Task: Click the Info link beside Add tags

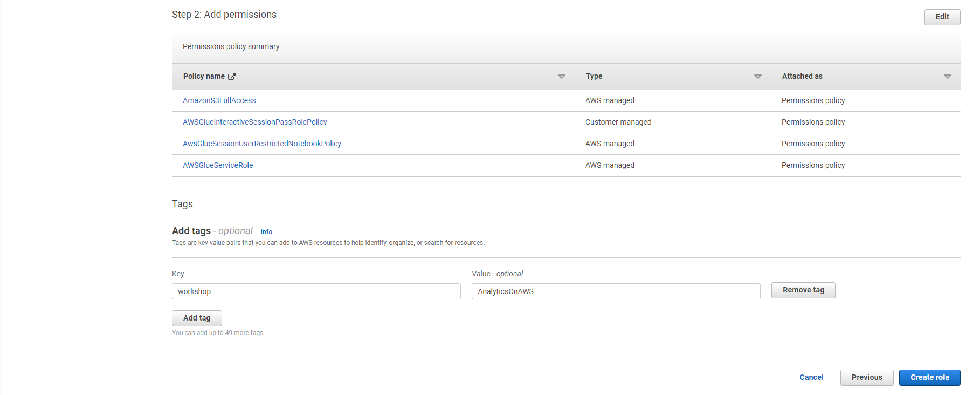Action: point(266,232)
